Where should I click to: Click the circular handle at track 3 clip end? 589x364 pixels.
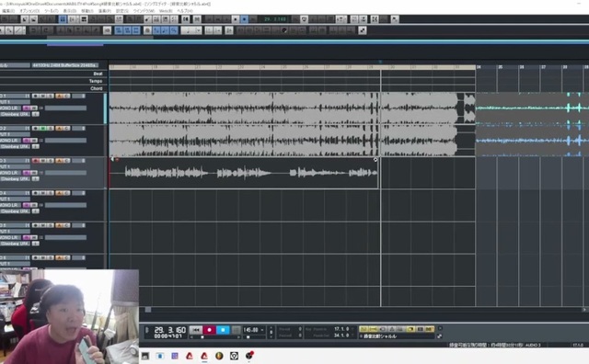point(375,160)
